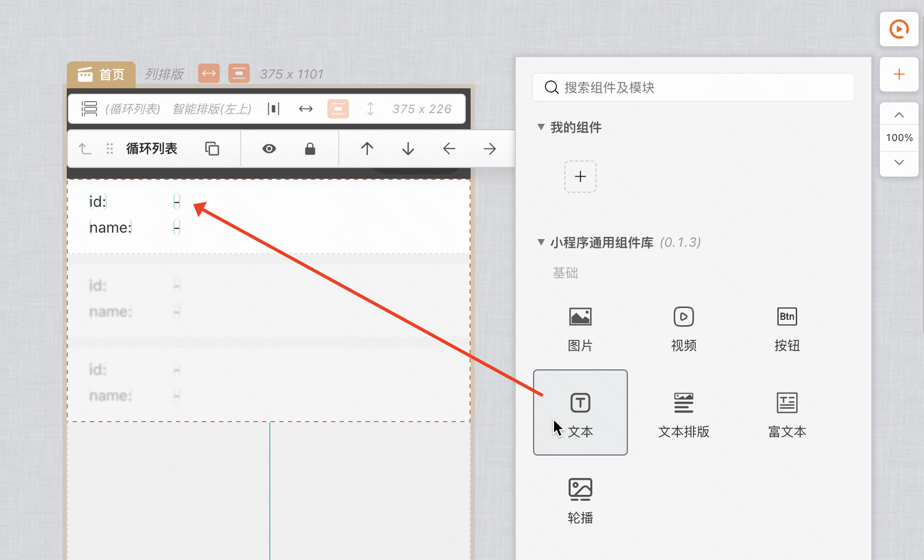Screen dimensions: 924x560
Task: Click the value placeholder beside first id:
Action: tap(177, 201)
